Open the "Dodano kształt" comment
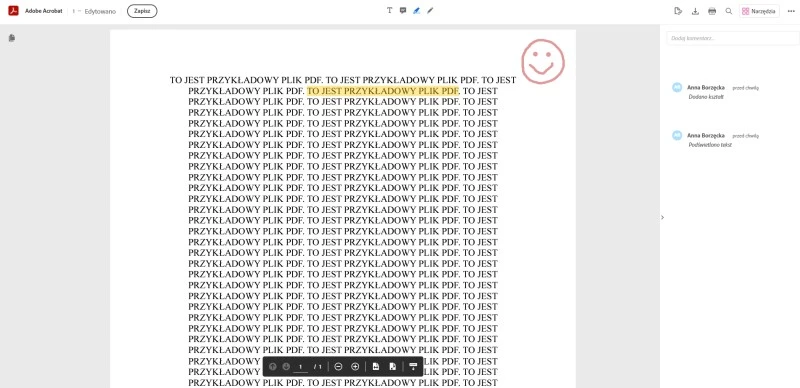800x388 pixels. (706, 96)
